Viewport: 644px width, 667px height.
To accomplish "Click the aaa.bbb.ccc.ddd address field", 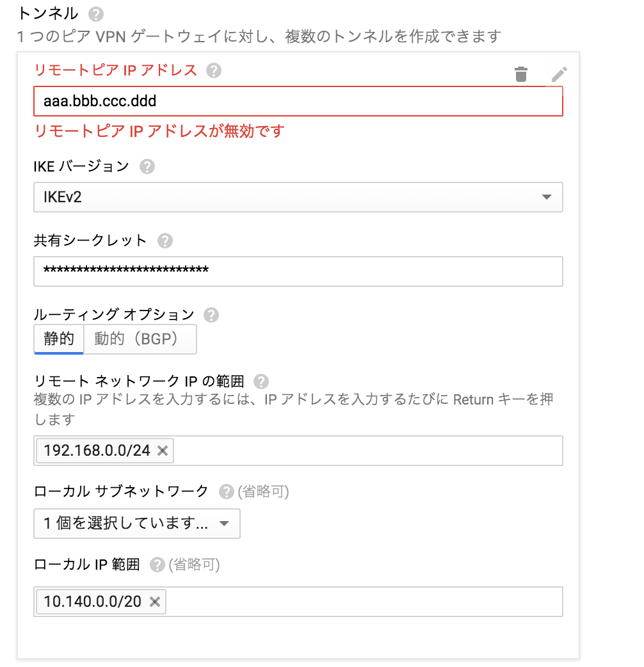I will [x=298, y=101].
